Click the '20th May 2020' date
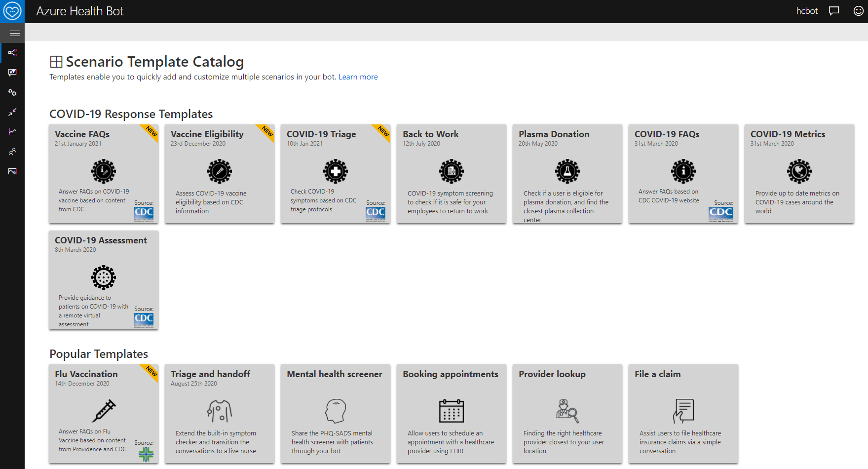 point(538,144)
